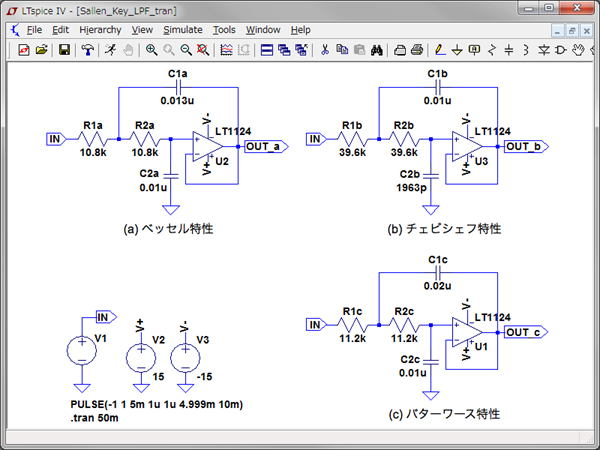Place a Ground symbol from toolbar
The image size is (600, 450).
(x=459, y=50)
